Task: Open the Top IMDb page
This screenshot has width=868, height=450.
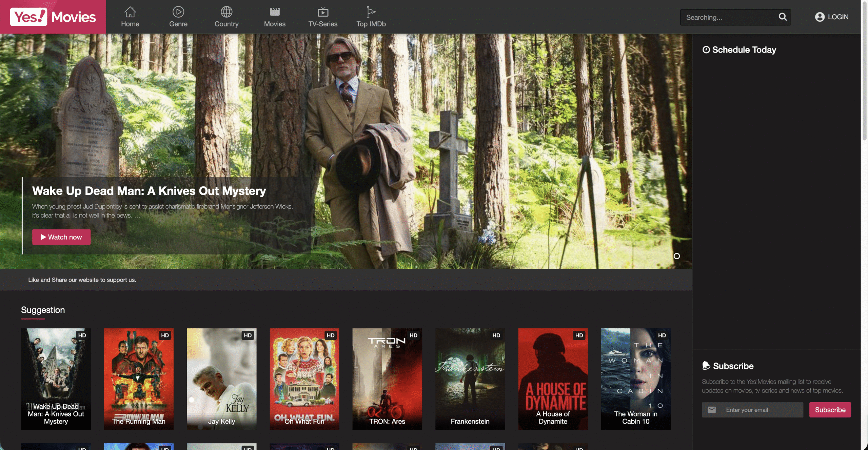Action: 371,17
